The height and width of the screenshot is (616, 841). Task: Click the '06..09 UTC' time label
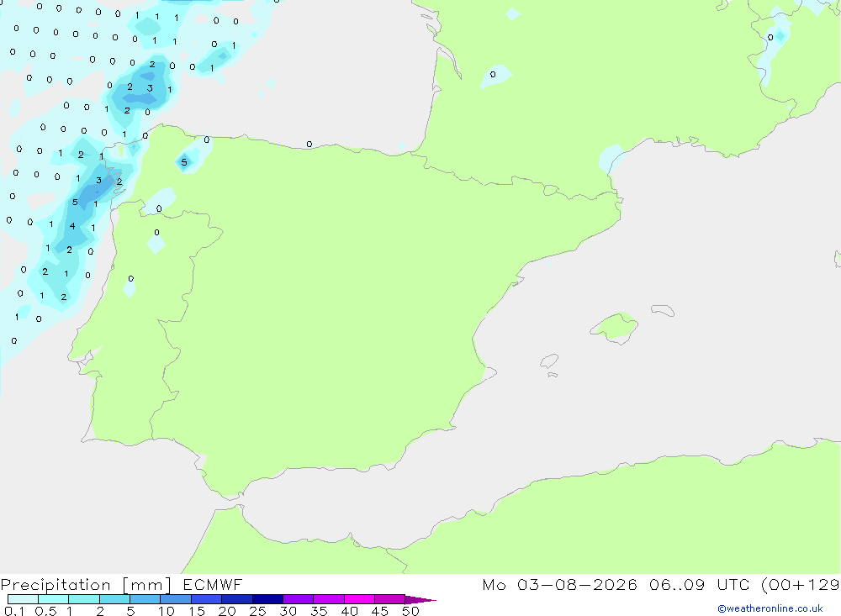pyautogui.click(x=699, y=585)
